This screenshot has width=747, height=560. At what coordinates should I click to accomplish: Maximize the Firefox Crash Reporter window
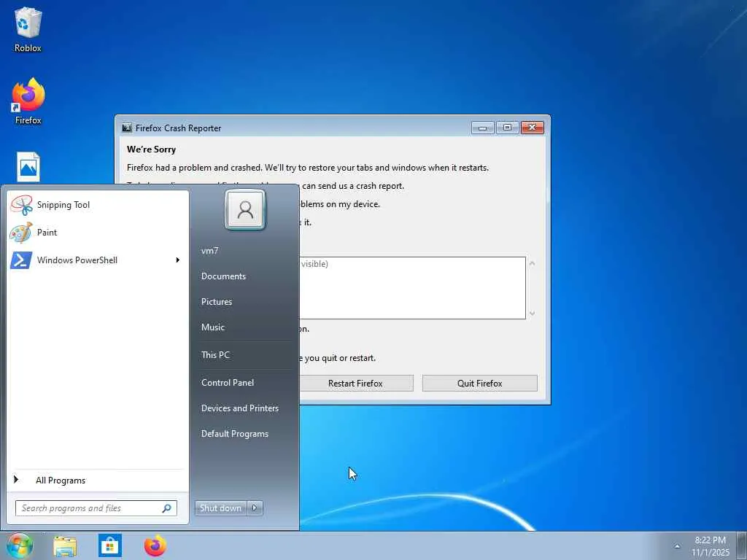coord(508,128)
